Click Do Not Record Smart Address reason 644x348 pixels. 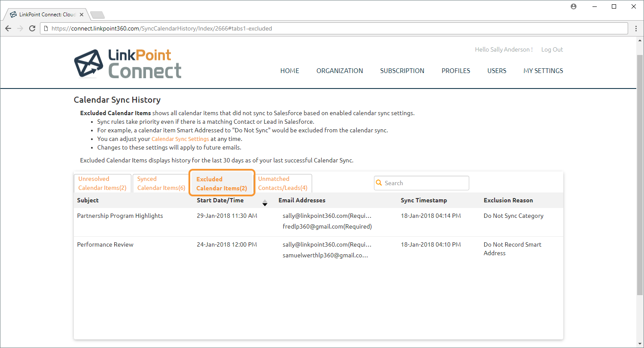click(x=513, y=249)
